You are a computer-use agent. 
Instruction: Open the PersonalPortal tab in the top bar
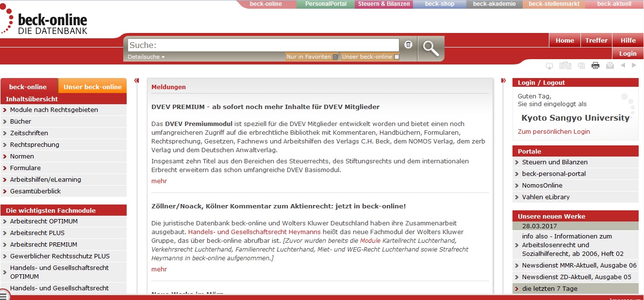coord(326,4)
